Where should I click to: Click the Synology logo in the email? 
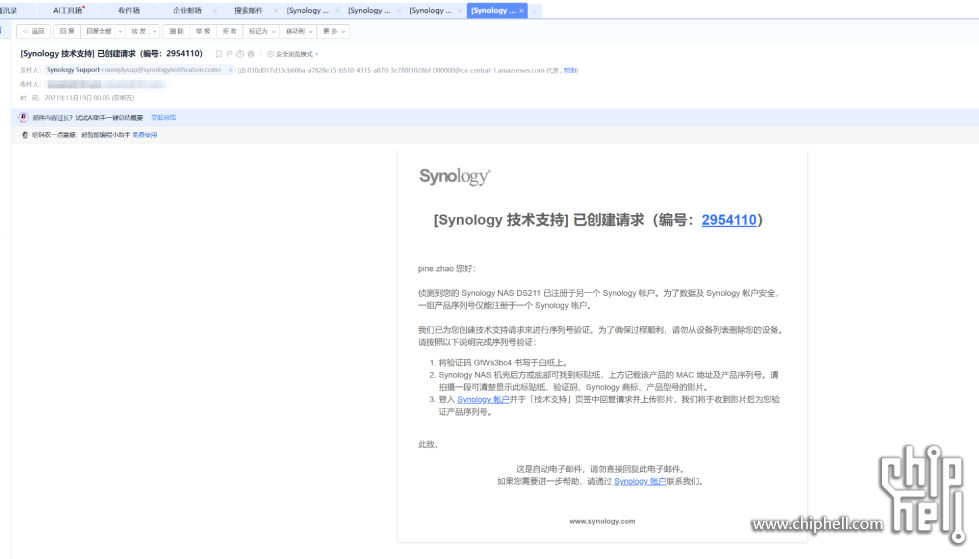point(455,176)
